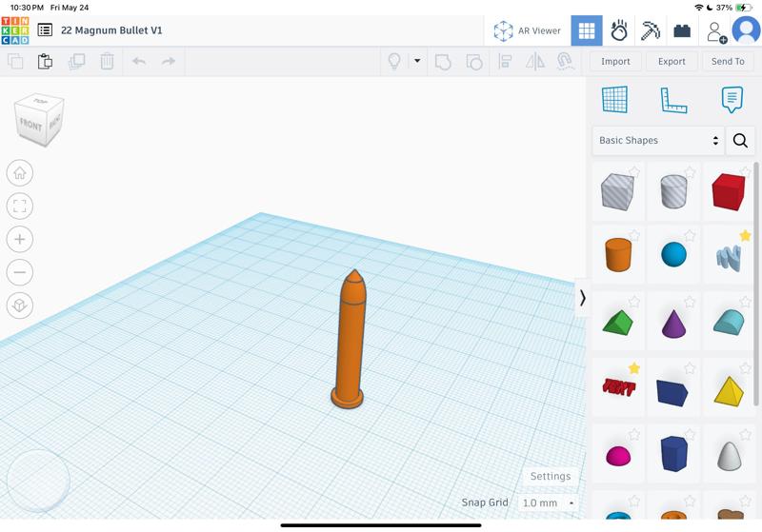Pick the teal Round Roof shape
The width and height of the screenshot is (762, 532).
pos(729,322)
